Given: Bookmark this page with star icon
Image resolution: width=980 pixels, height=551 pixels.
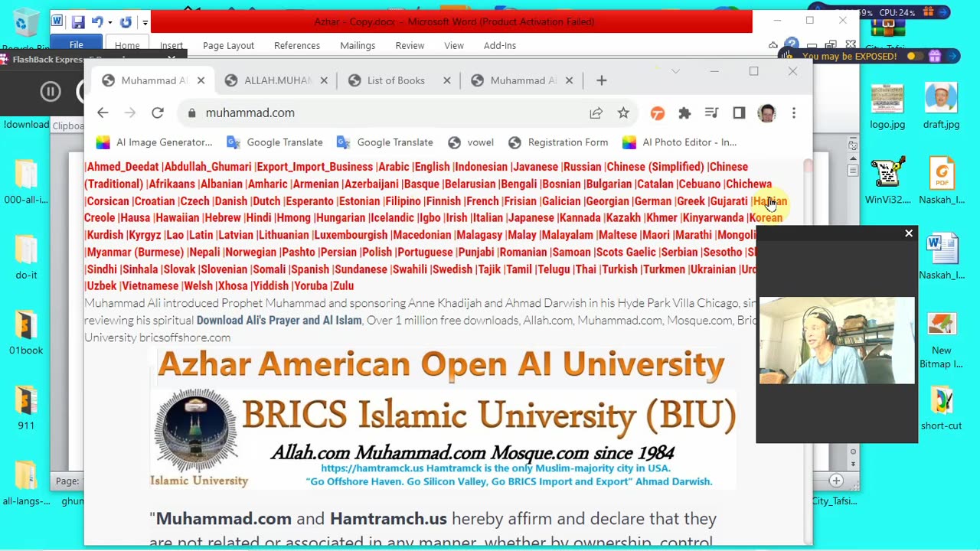Looking at the screenshot, I should [623, 112].
